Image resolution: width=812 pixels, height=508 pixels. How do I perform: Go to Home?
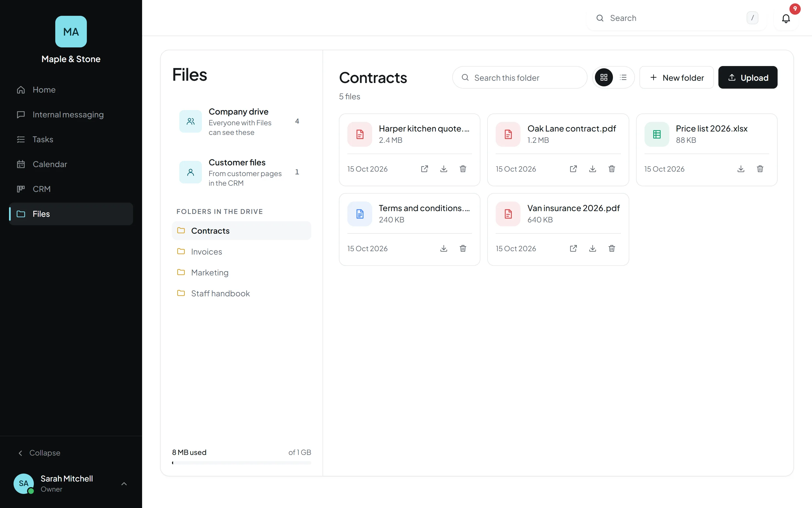71,90
